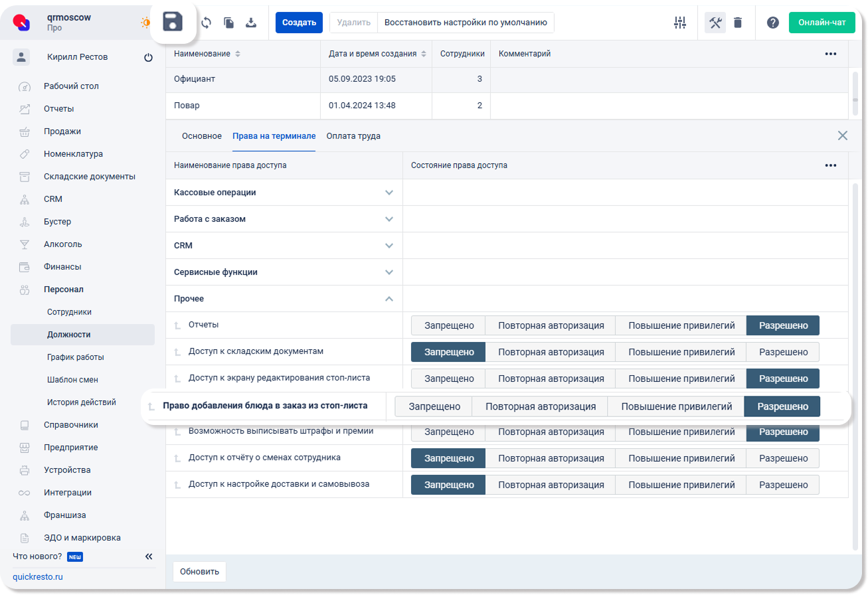Image resolution: width=868 pixels, height=595 pixels.
Task: Toggle the wrench and hammer tools icon
Action: click(x=715, y=23)
